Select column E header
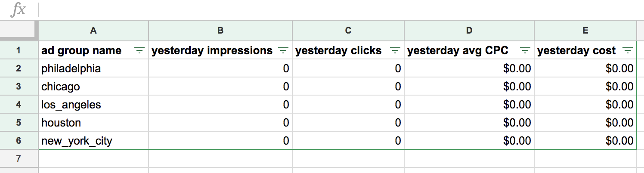The width and height of the screenshot is (644, 173). point(585,31)
